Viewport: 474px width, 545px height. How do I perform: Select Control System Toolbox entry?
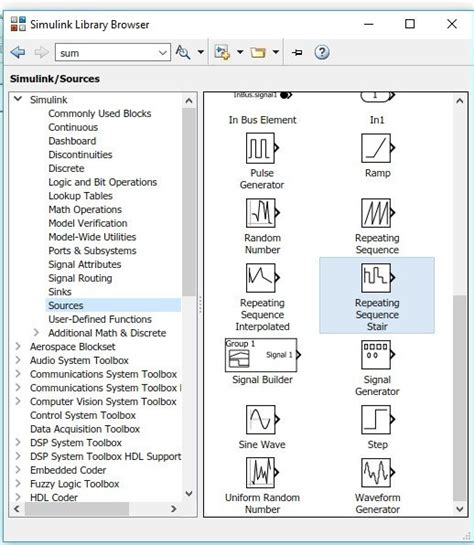coord(83,415)
